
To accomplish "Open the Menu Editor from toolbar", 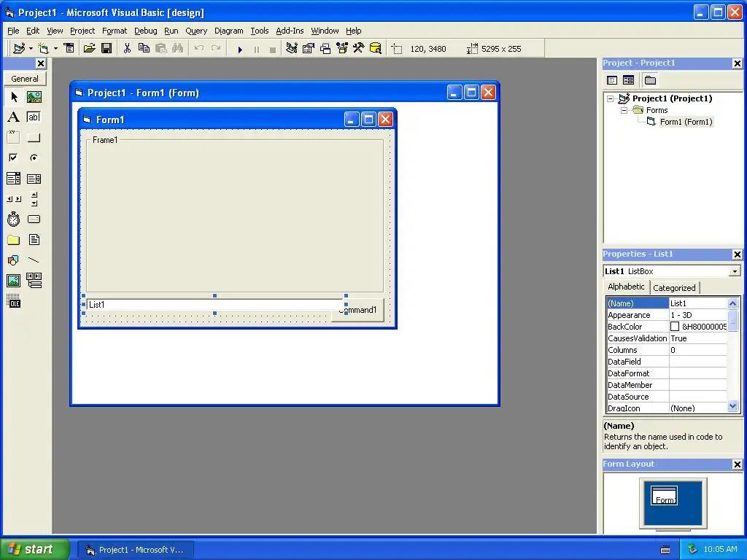I will pos(69,49).
